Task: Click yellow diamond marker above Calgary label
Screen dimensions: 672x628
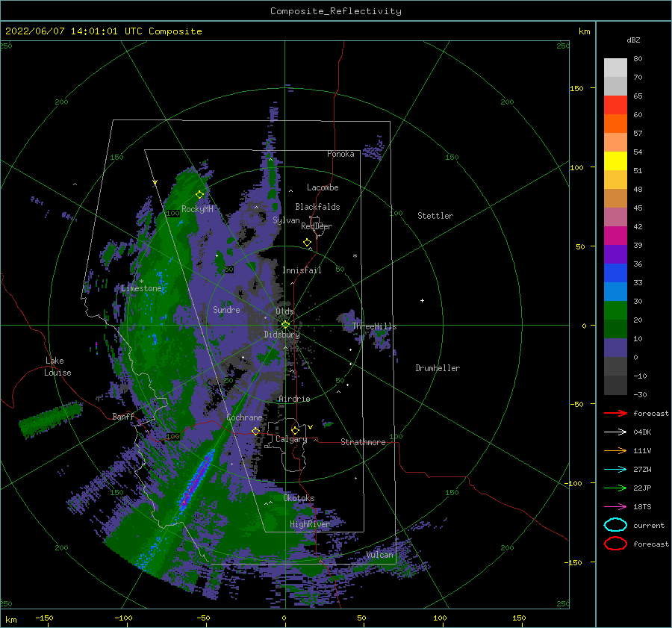Action: tap(295, 430)
